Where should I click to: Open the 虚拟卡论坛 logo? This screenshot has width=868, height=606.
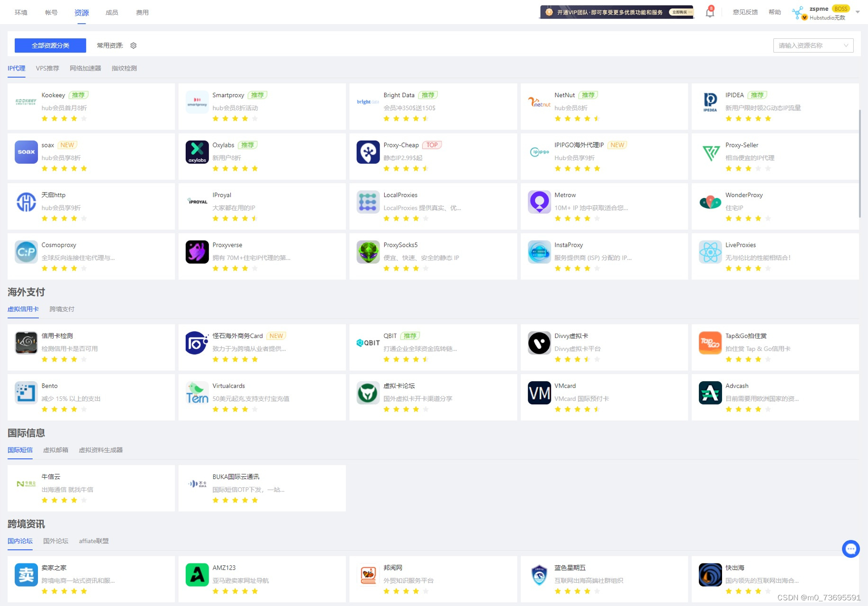click(x=368, y=393)
